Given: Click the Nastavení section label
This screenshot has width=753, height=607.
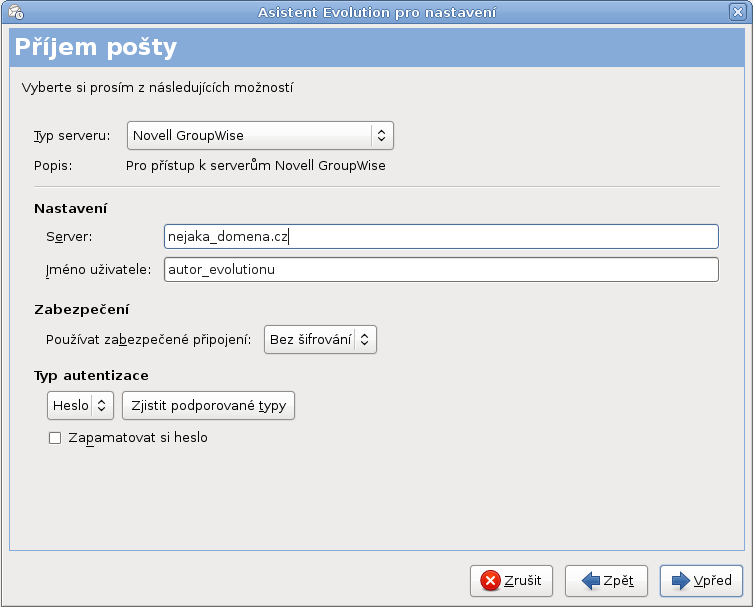Looking at the screenshot, I should pyautogui.click(x=71, y=208).
